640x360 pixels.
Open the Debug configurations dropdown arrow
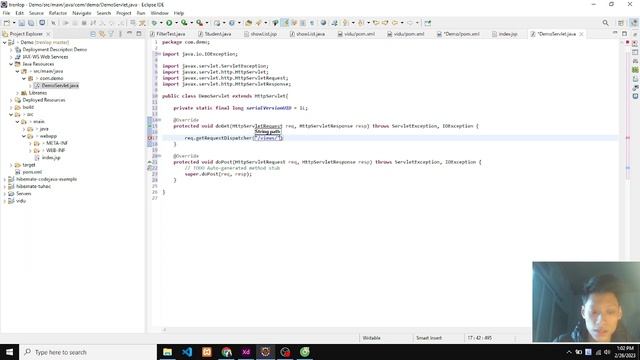click(161, 23)
